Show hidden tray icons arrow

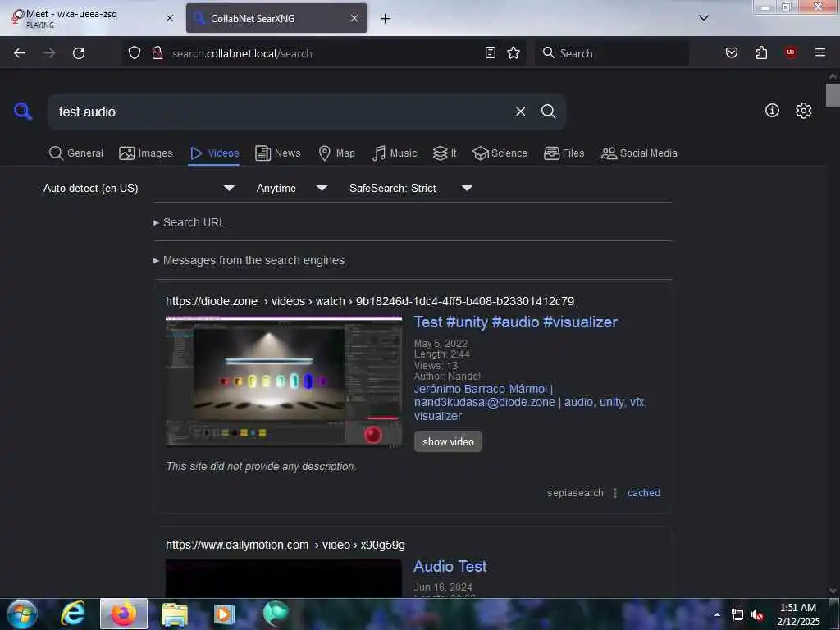717,614
